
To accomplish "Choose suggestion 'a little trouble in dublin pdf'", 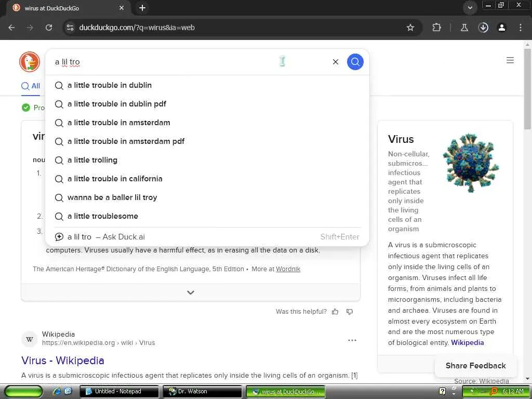I will [207, 104].
